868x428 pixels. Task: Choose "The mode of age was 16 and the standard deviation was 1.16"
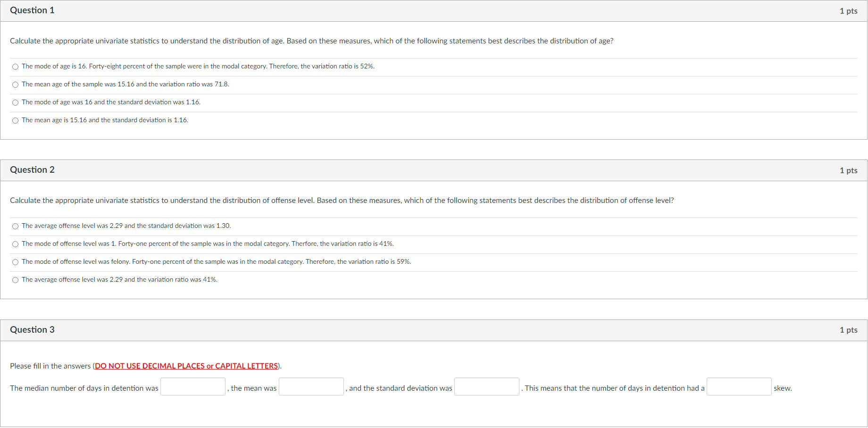pos(15,102)
